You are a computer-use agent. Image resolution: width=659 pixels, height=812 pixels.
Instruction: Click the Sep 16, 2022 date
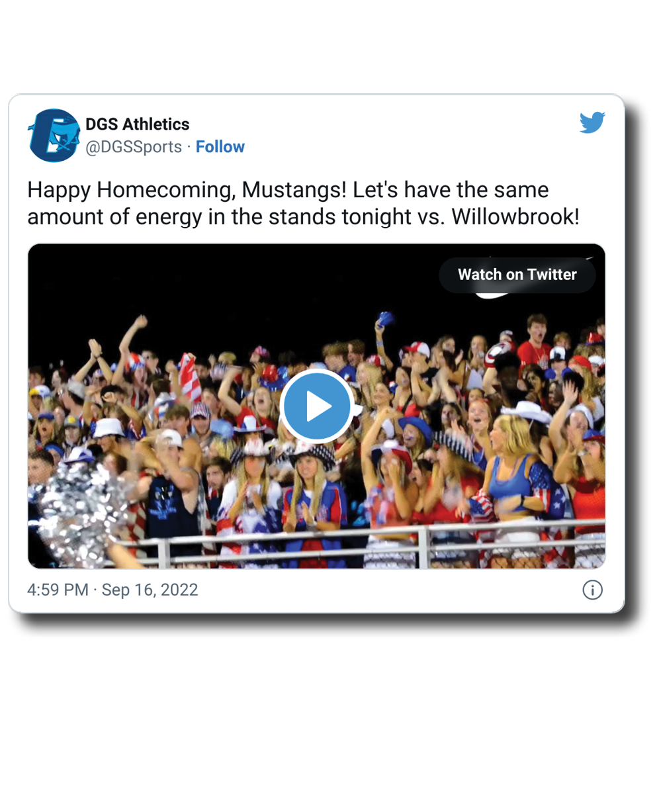[150, 590]
